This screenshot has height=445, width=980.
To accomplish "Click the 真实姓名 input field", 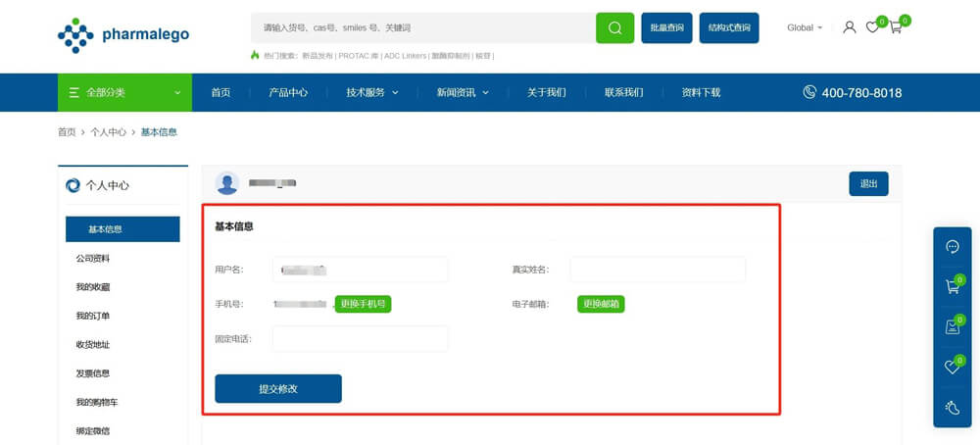I will pos(658,270).
